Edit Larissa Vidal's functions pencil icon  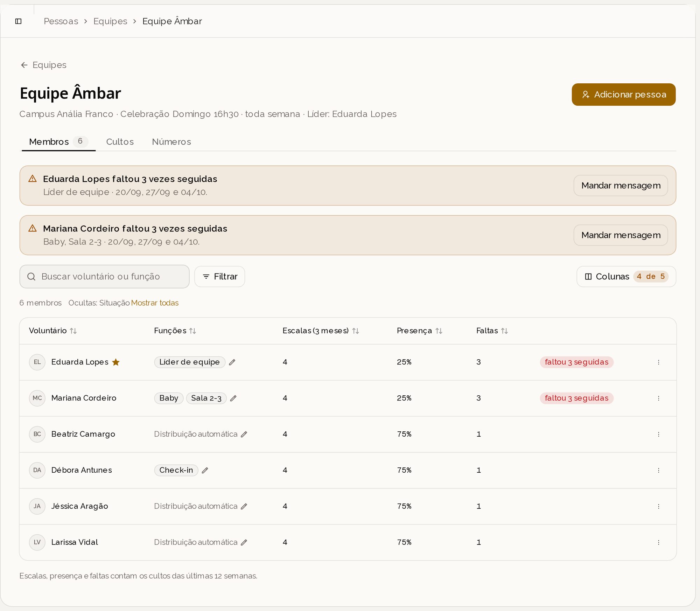coord(244,543)
